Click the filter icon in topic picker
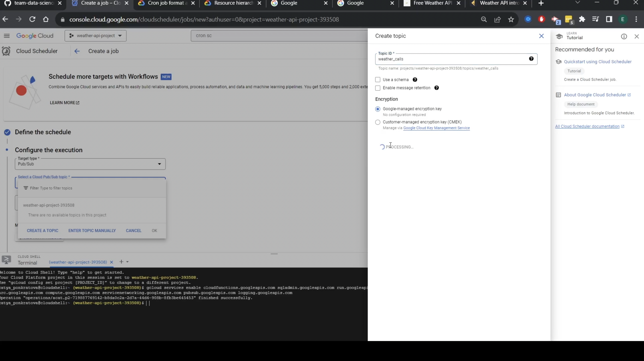 (x=26, y=188)
